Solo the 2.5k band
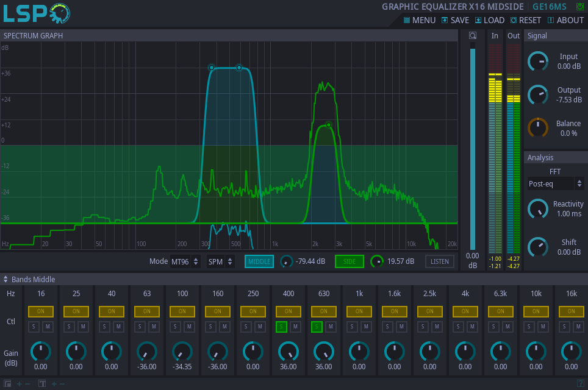 pos(423,327)
